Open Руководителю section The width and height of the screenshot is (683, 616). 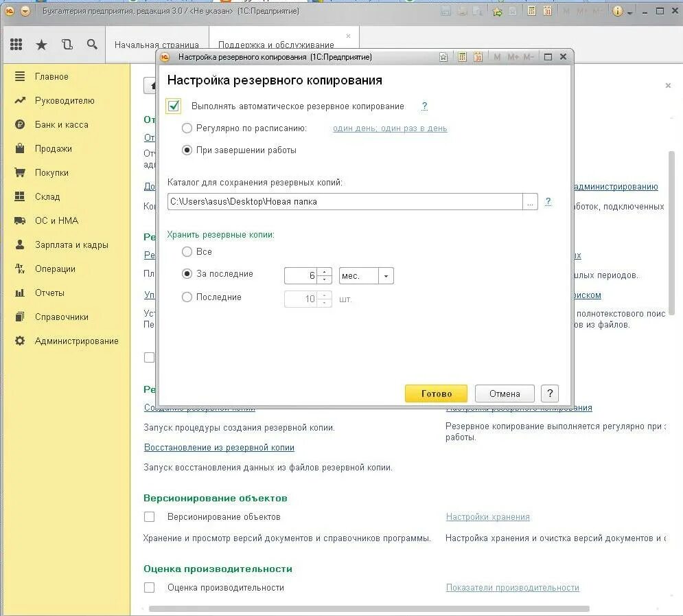click(x=65, y=101)
